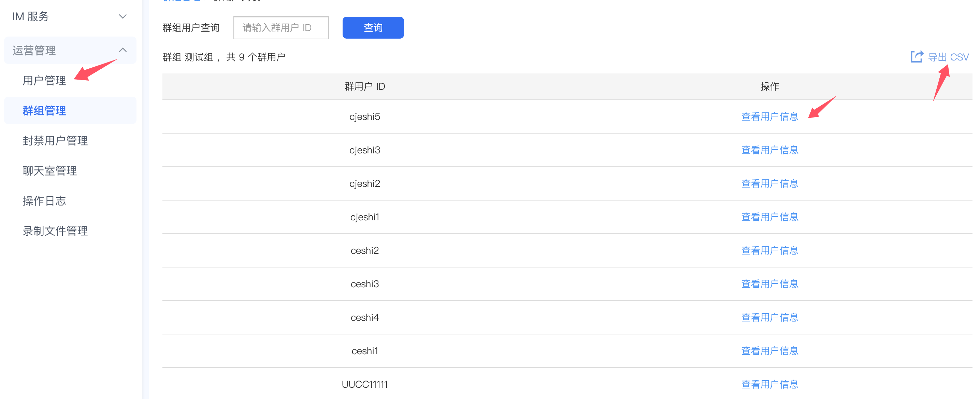Open 封禁用户管理 page

55,140
